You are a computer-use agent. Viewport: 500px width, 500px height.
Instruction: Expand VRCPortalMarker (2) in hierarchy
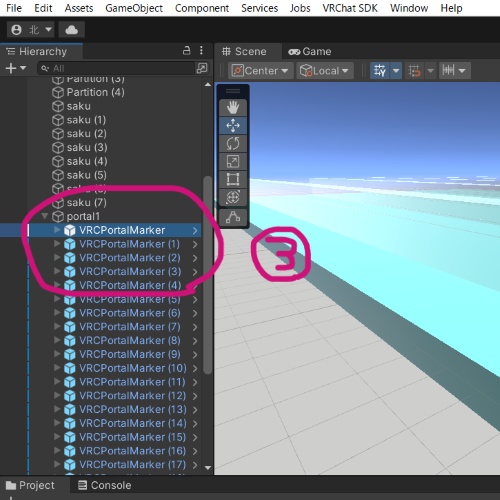[57, 257]
